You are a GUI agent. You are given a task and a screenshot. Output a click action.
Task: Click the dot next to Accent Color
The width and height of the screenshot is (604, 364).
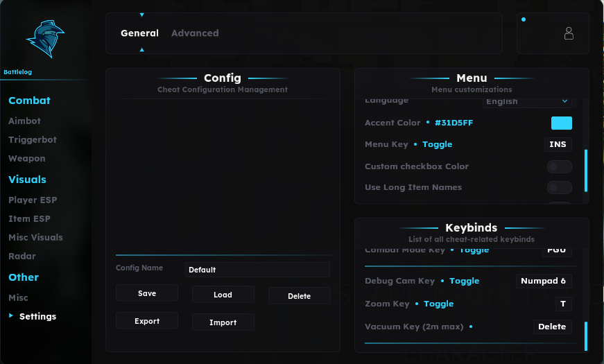point(428,123)
